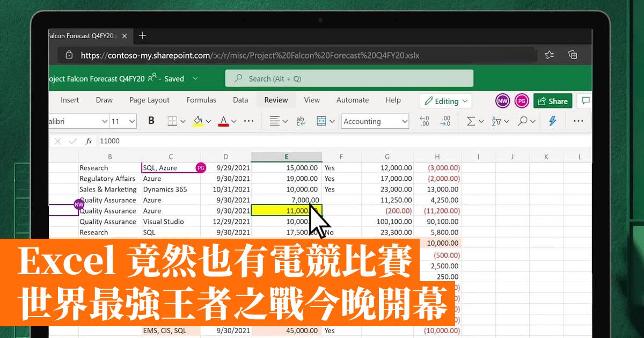Image resolution: width=644 pixels, height=338 pixels.
Task: Click the green Share button
Action: coord(552,101)
